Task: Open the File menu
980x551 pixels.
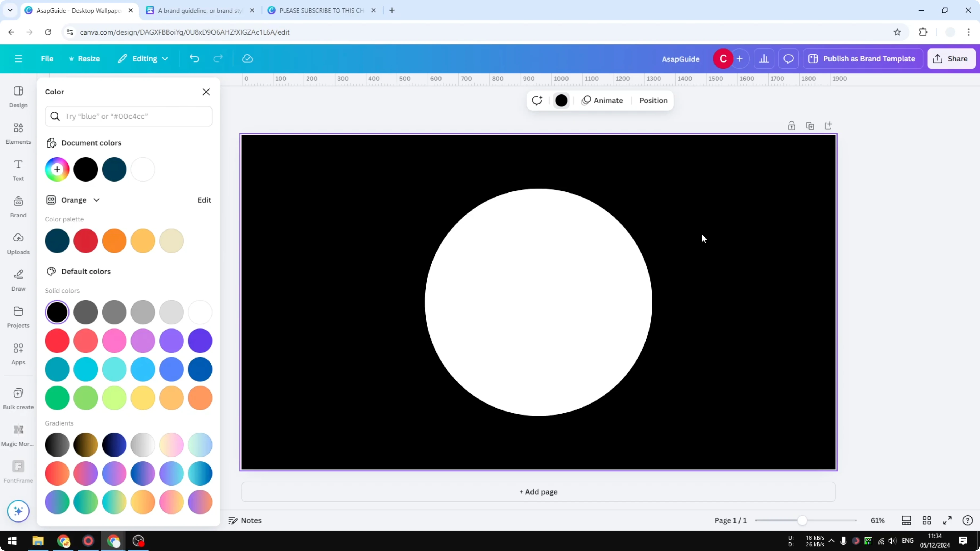Action: point(47,59)
